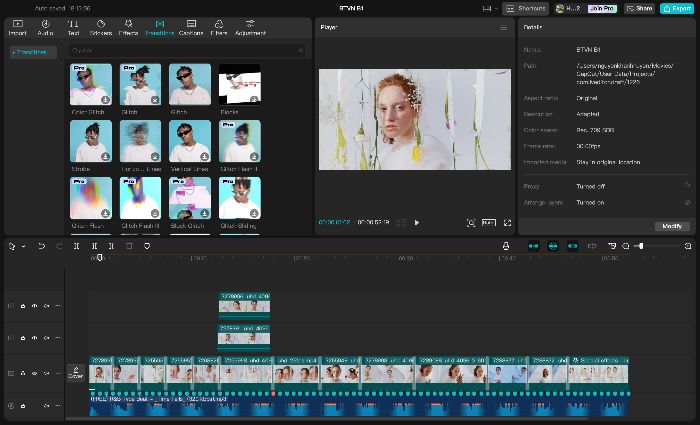700x425 pixels.
Task: Open the Stickers tab
Action: (101, 28)
